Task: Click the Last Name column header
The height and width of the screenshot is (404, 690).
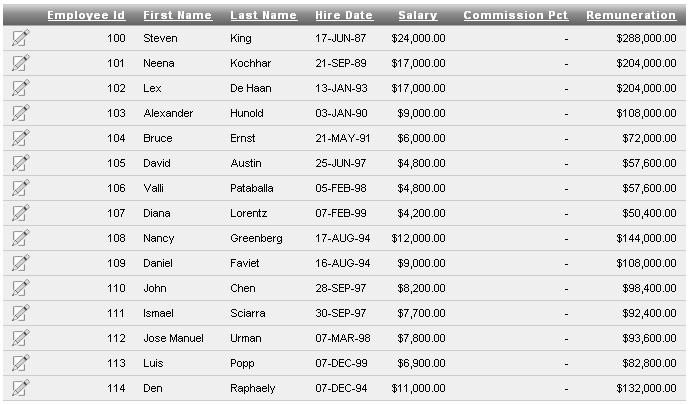Action: click(263, 15)
